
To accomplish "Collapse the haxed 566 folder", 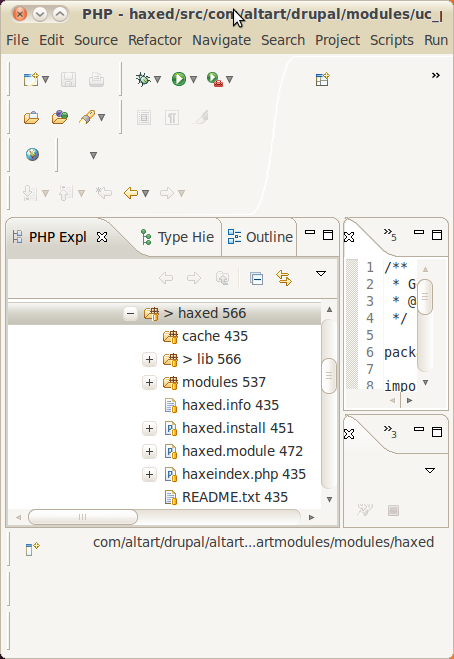I will (x=130, y=314).
